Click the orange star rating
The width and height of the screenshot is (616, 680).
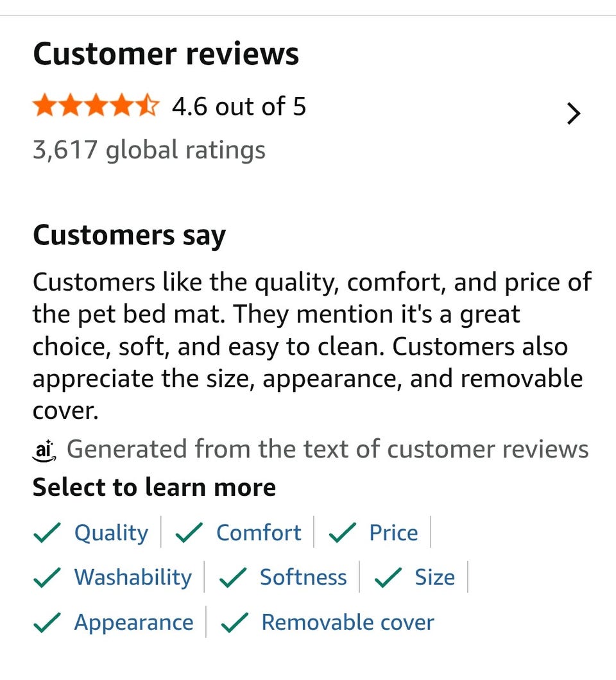pos(96,106)
